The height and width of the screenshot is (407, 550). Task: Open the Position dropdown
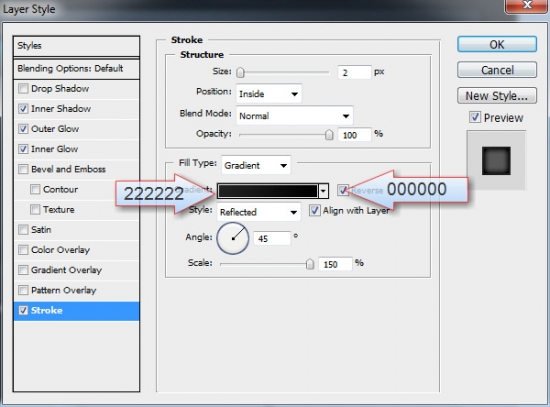point(269,94)
